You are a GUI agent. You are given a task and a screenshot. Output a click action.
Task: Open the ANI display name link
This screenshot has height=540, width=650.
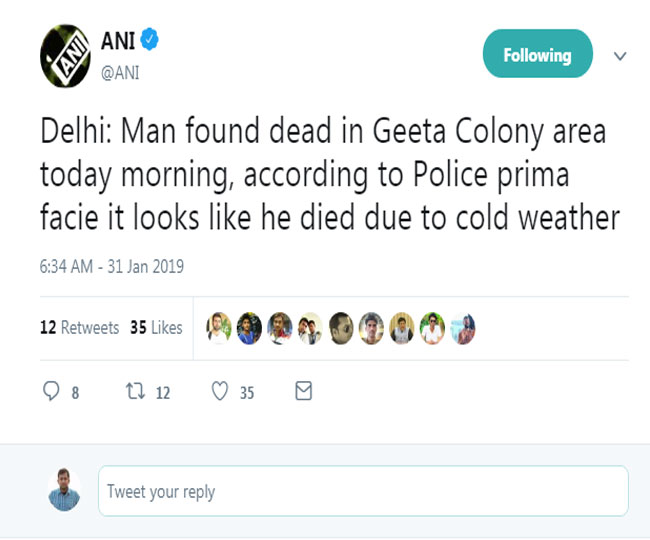tap(117, 41)
